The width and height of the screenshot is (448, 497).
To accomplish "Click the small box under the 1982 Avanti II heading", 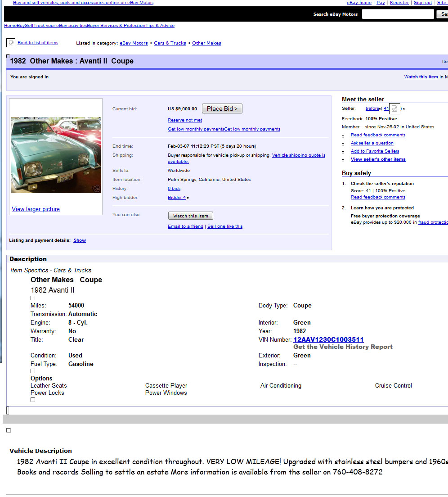I will pos(33,298).
